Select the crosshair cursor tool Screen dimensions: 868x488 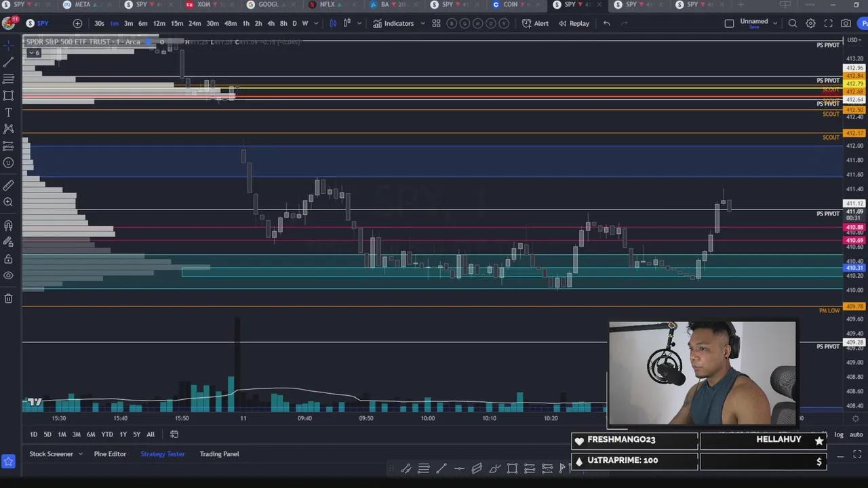coord(8,45)
